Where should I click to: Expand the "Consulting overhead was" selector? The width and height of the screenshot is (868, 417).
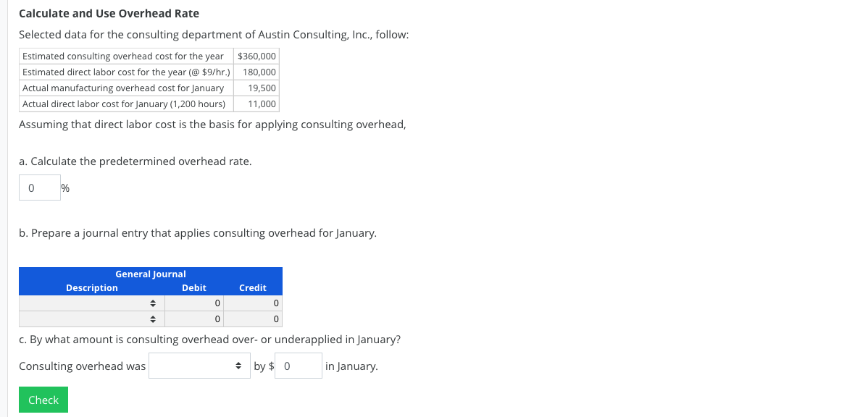(199, 366)
